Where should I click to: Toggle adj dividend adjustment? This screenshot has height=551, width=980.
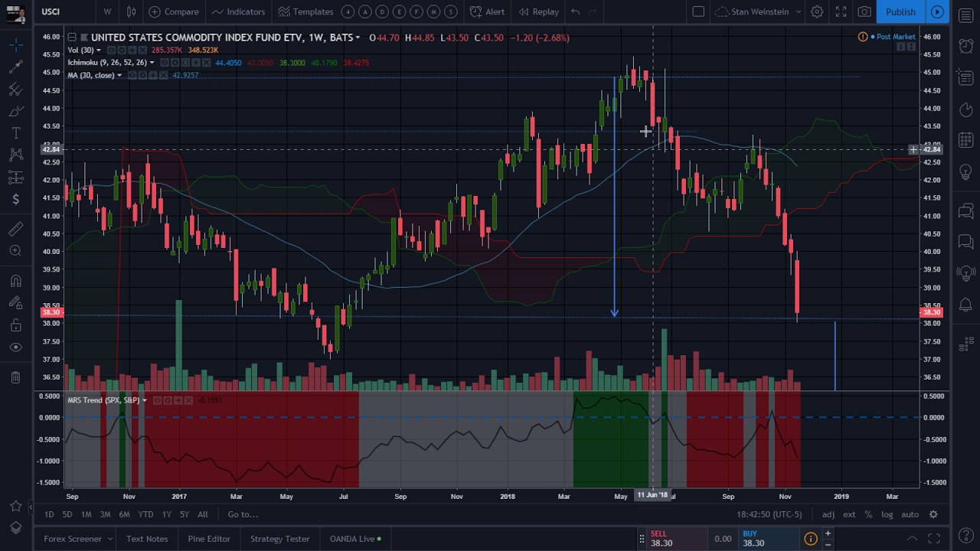828,514
